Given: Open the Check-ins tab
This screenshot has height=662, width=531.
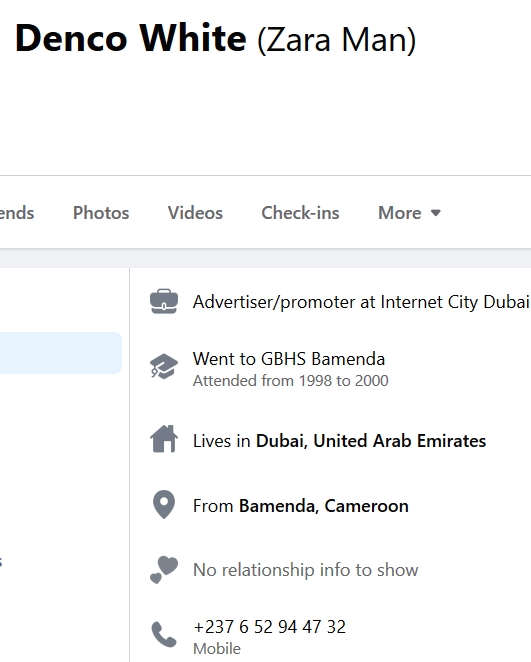Looking at the screenshot, I should pyautogui.click(x=300, y=213).
